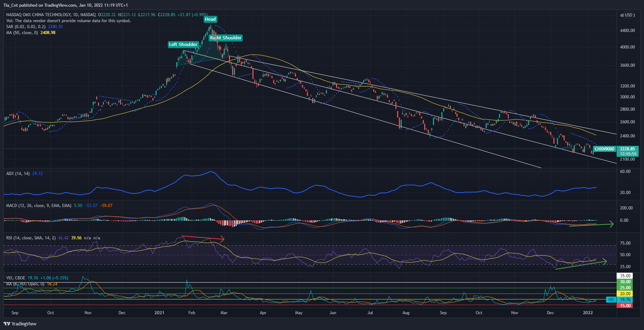Click the CHXN9000 symbol tag on price axis
644x330 pixels.
point(605,149)
